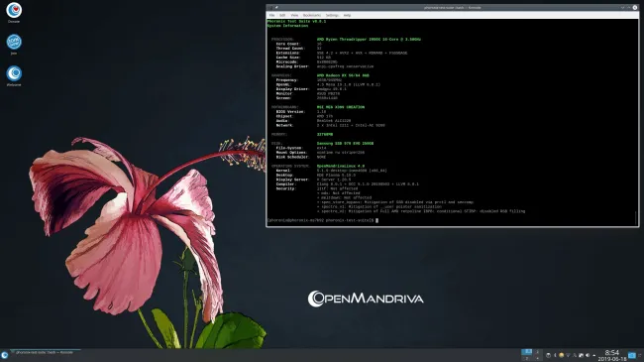Open the Donate desktop icon
Viewport: 644px width, 362px height.
pos(14,12)
